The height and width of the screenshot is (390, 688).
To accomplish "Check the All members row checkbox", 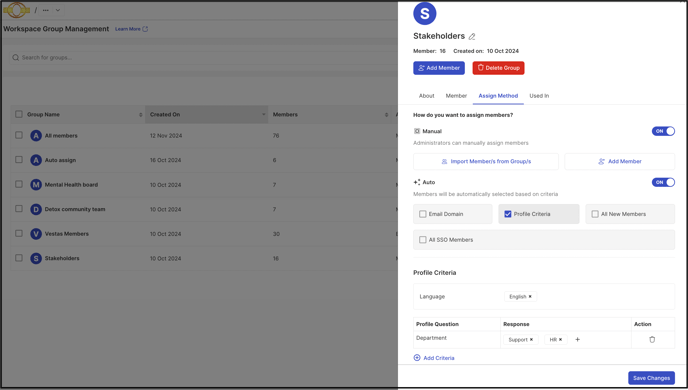I will click(x=19, y=135).
